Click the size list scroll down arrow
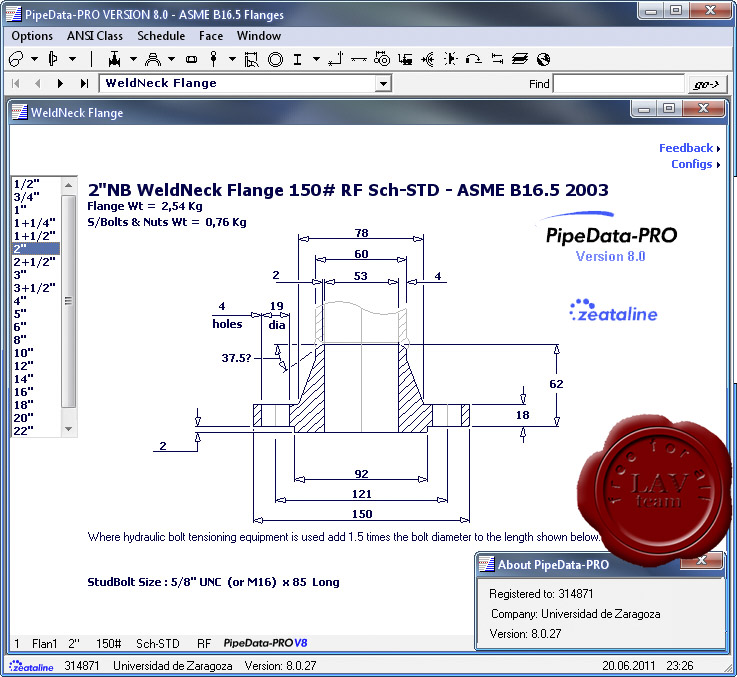The height and width of the screenshot is (677, 737). pyautogui.click(x=69, y=429)
